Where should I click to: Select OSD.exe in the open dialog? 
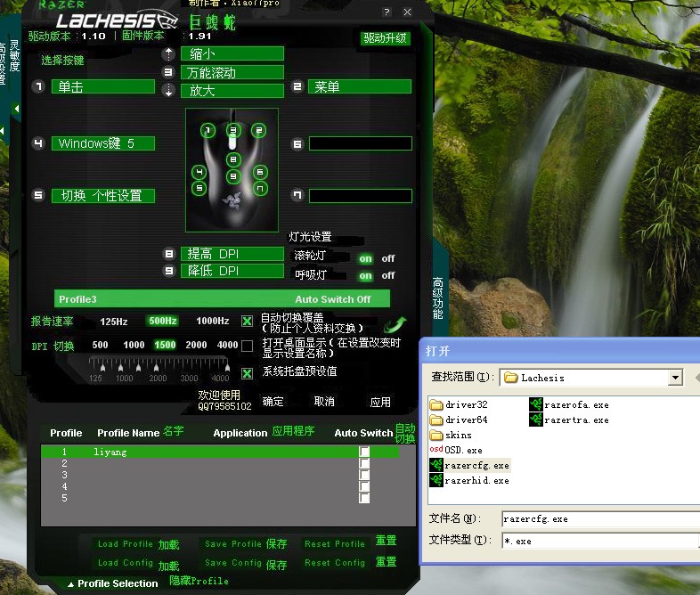click(456, 450)
